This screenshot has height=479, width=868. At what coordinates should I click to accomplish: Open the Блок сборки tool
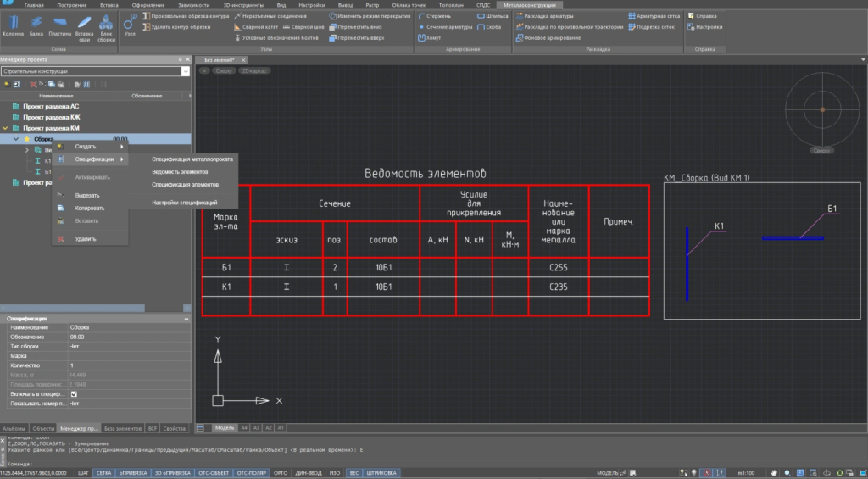[106, 25]
